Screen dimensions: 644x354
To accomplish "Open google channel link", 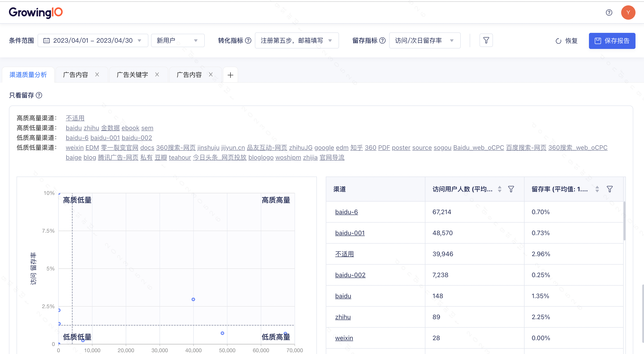I will pyautogui.click(x=324, y=147).
